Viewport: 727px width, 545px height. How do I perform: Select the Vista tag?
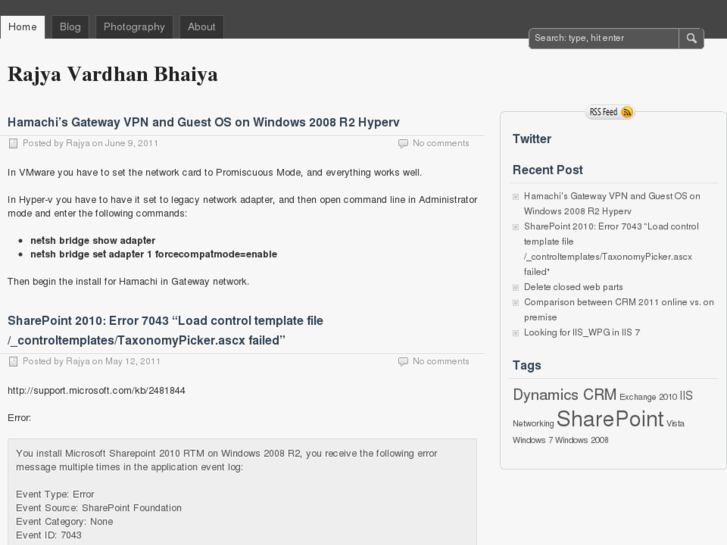[x=676, y=423]
